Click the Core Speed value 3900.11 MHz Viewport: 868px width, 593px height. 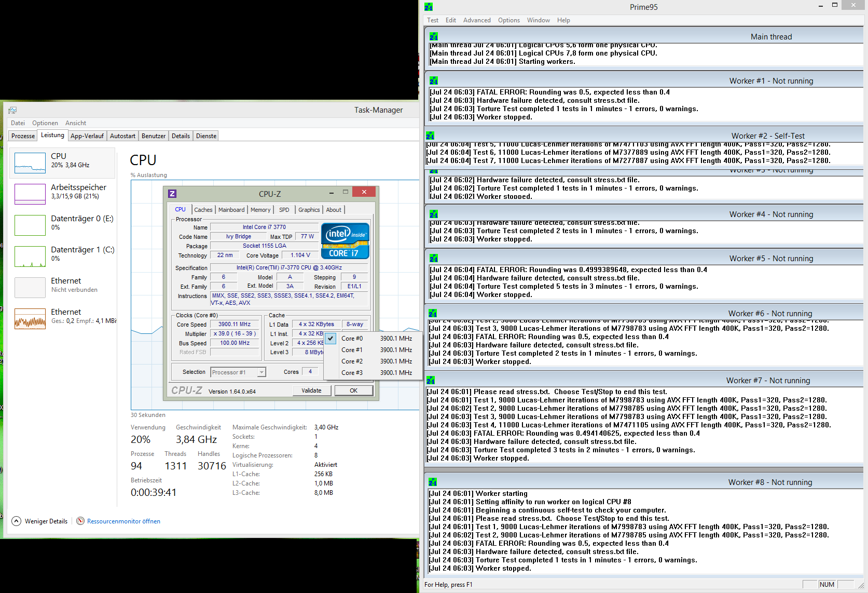(235, 324)
